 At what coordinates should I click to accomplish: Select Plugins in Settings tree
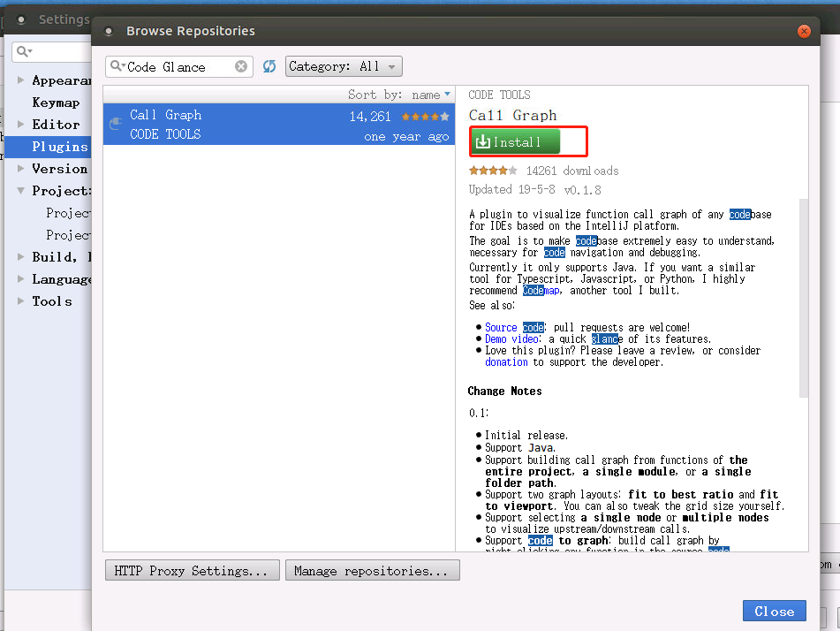coord(59,147)
